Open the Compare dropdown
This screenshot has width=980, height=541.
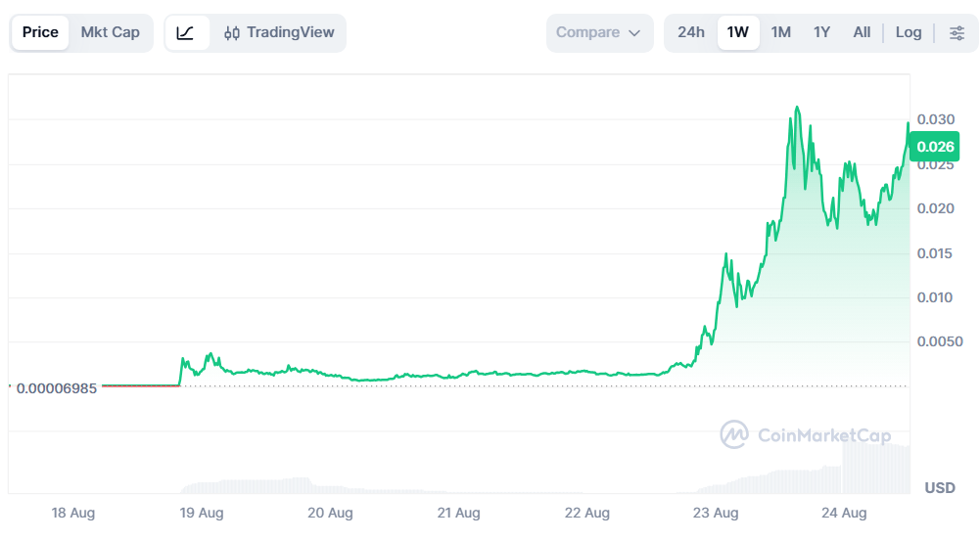(599, 32)
